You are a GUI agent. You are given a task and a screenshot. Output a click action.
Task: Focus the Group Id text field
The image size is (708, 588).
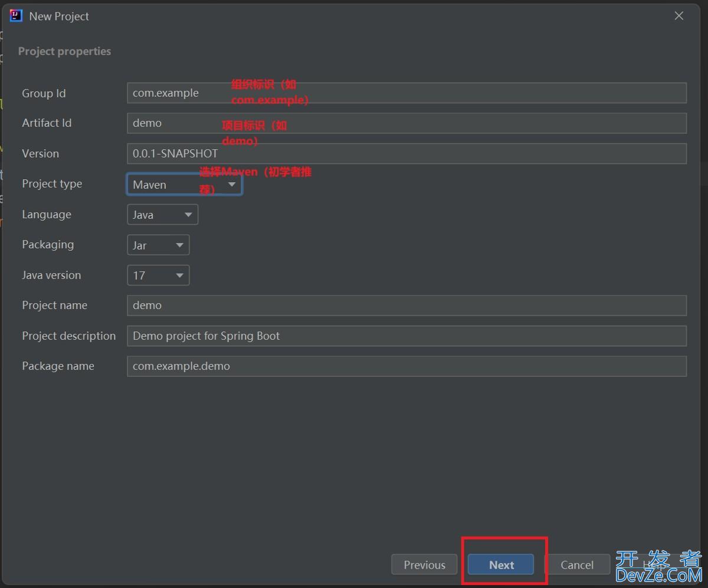[x=406, y=93]
